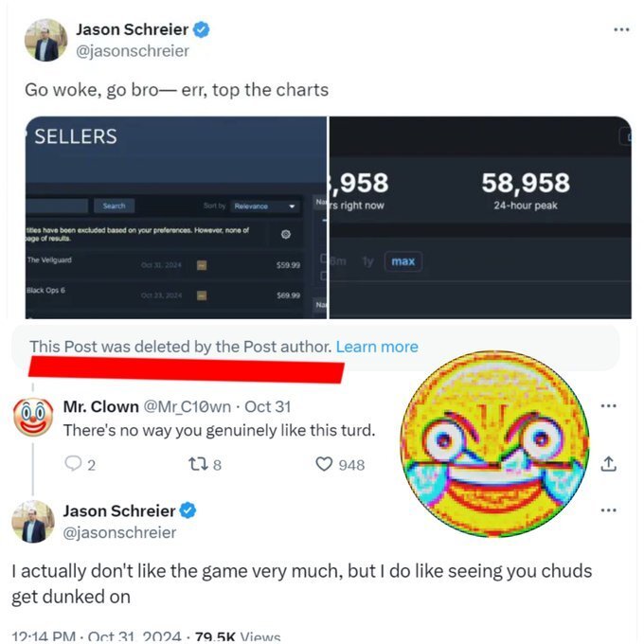The width and height of the screenshot is (644, 644).
Task: Open Mr. Clown's clown avatar profile
Action: [33, 417]
